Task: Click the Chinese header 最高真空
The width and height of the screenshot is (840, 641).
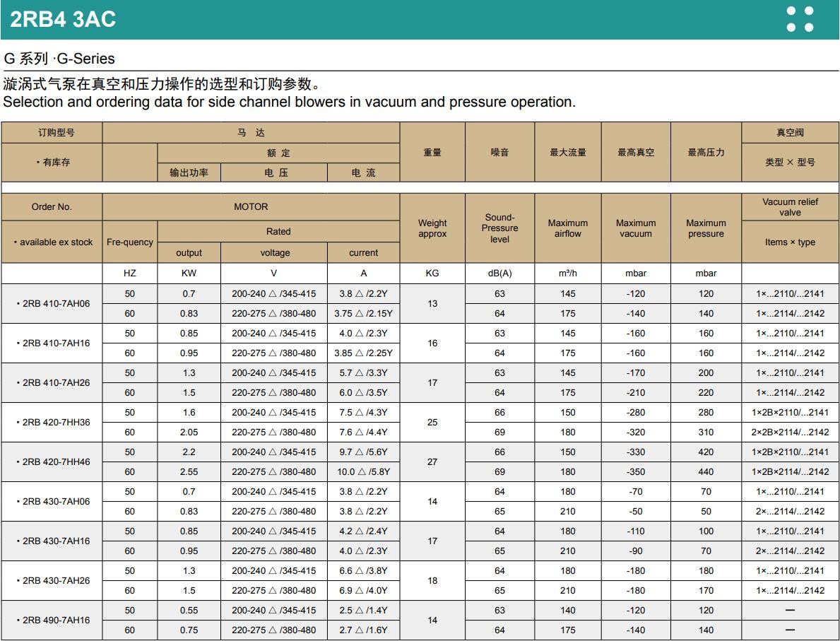Action: point(636,152)
